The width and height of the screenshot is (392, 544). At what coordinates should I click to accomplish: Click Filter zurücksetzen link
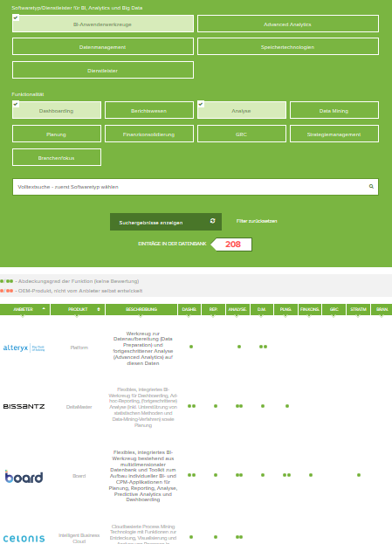pyautogui.click(x=257, y=221)
